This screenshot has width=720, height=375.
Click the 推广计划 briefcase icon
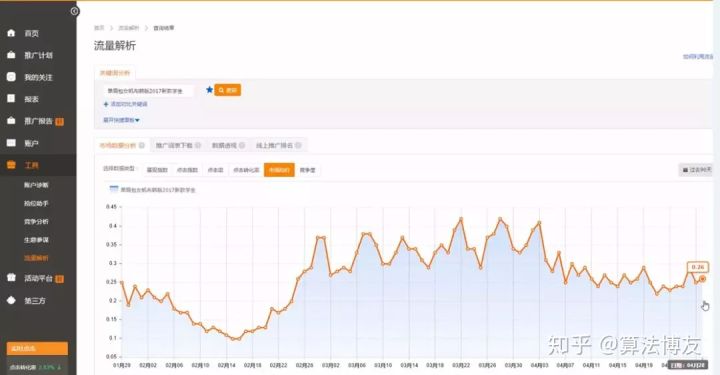click(11, 55)
